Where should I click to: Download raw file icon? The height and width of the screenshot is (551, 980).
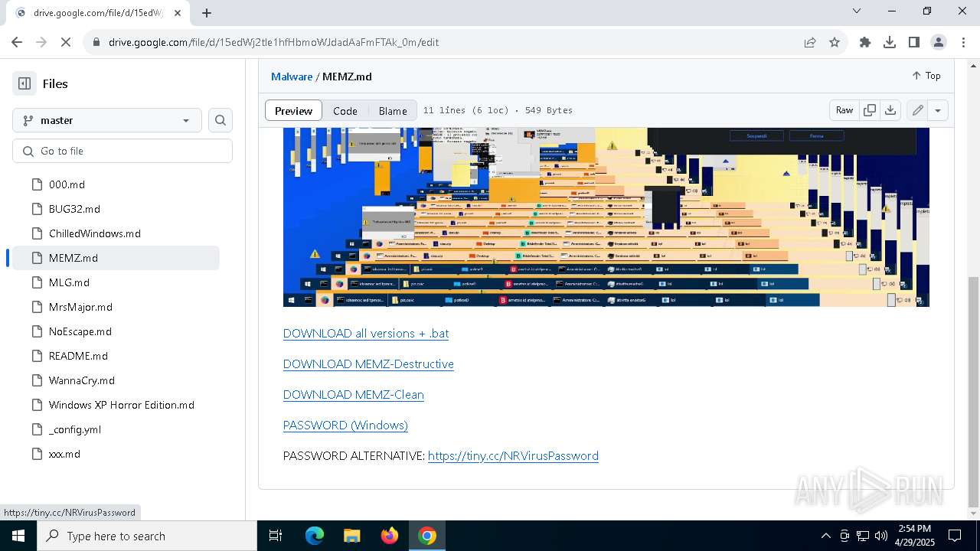point(890,110)
